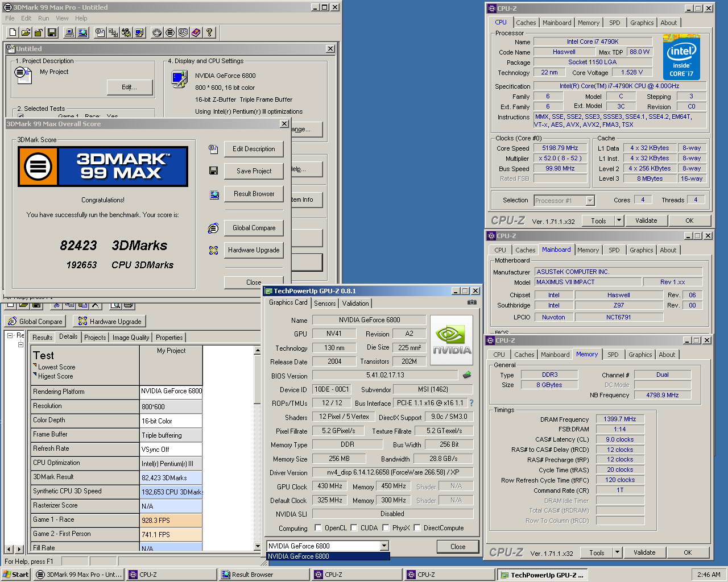Click the project description toolbar icon

100,32
